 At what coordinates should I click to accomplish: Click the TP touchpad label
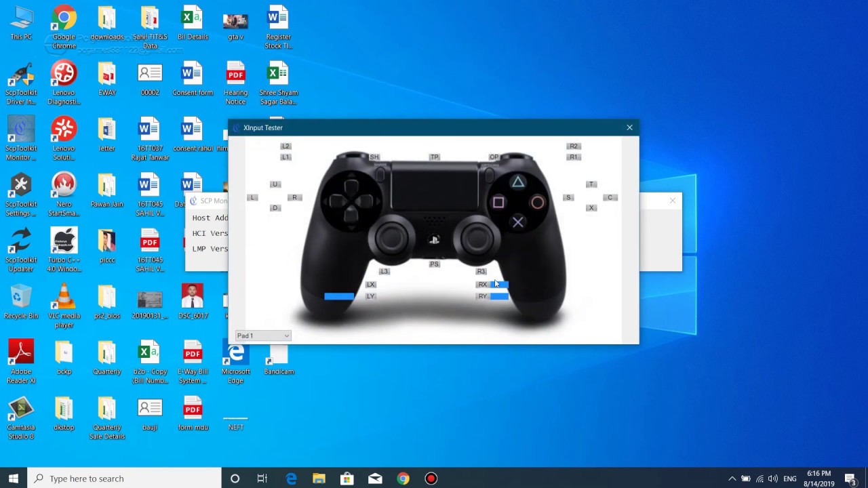click(434, 157)
